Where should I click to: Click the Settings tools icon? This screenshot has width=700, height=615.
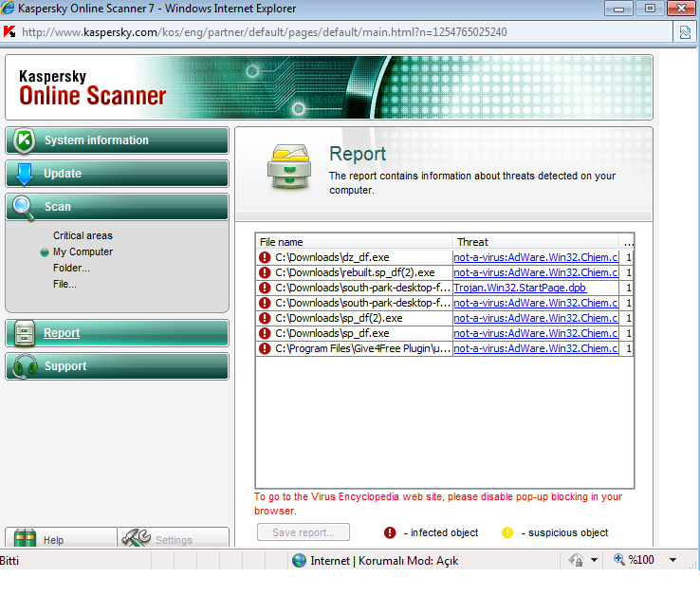tap(138, 538)
